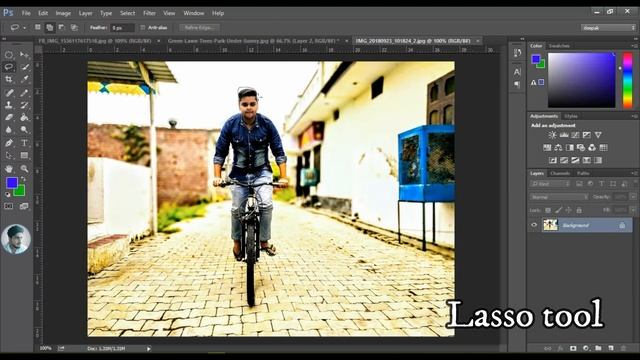Add a Curves adjustment
The image size is (640, 360).
(x=575, y=135)
